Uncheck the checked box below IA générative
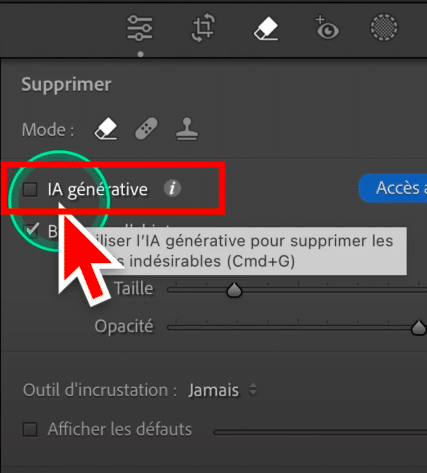The width and height of the screenshot is (427, 473). coord(31,230)
